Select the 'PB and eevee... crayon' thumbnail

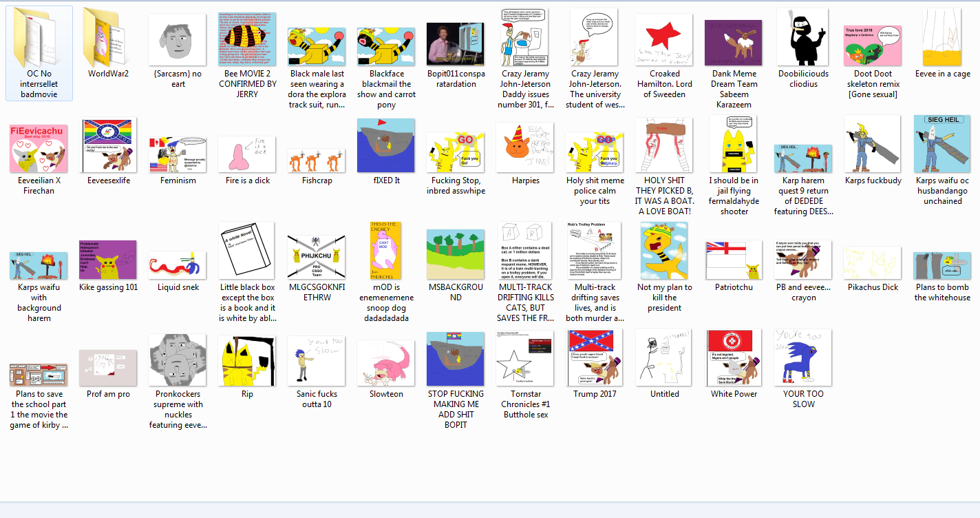point(803,260)
